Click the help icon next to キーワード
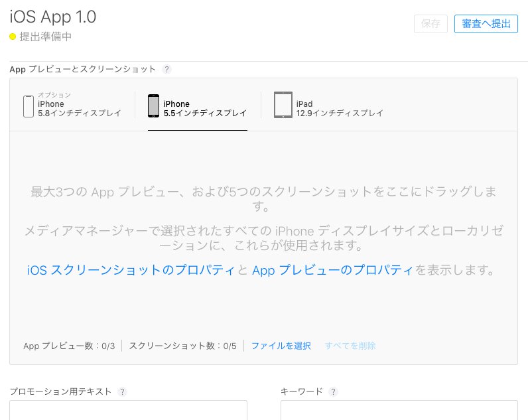528x420 pixels. pos(333,391)
